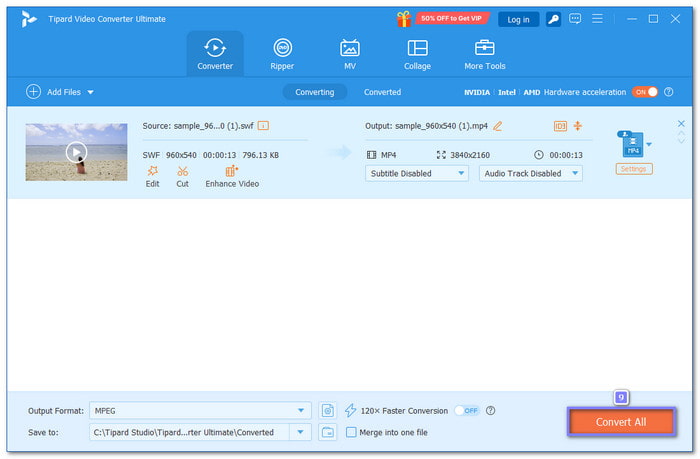Open the Enhance Video tool

coord(232,172)
